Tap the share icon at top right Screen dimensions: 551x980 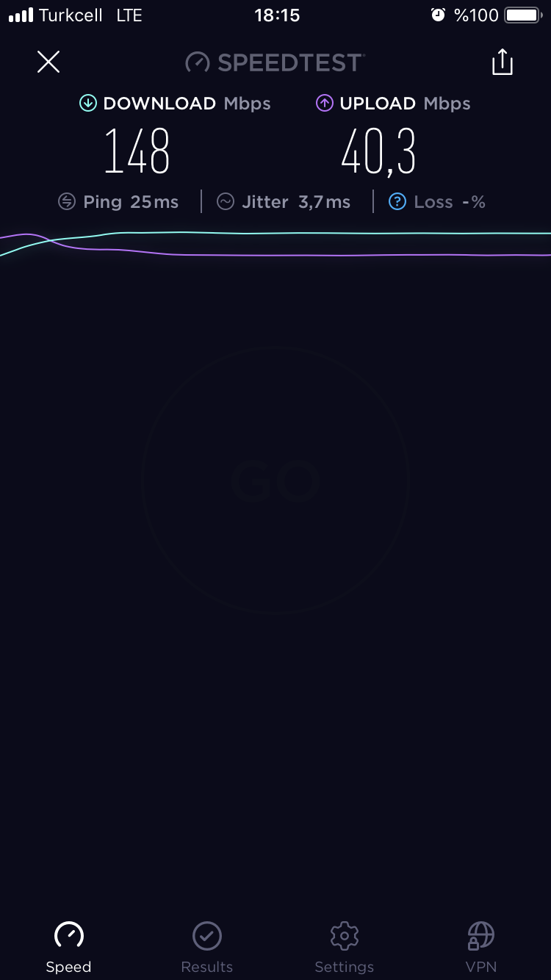(503, 62)
